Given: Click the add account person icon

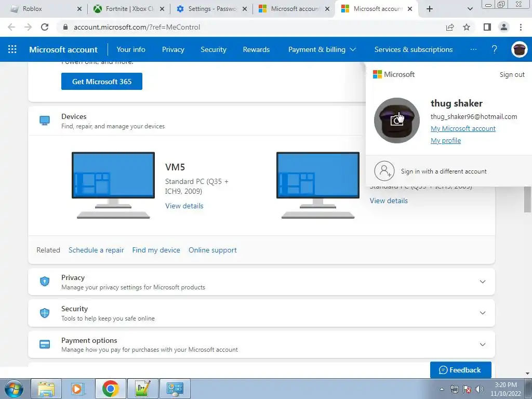Looking at the screenshot, I should [x=384, y=171].
